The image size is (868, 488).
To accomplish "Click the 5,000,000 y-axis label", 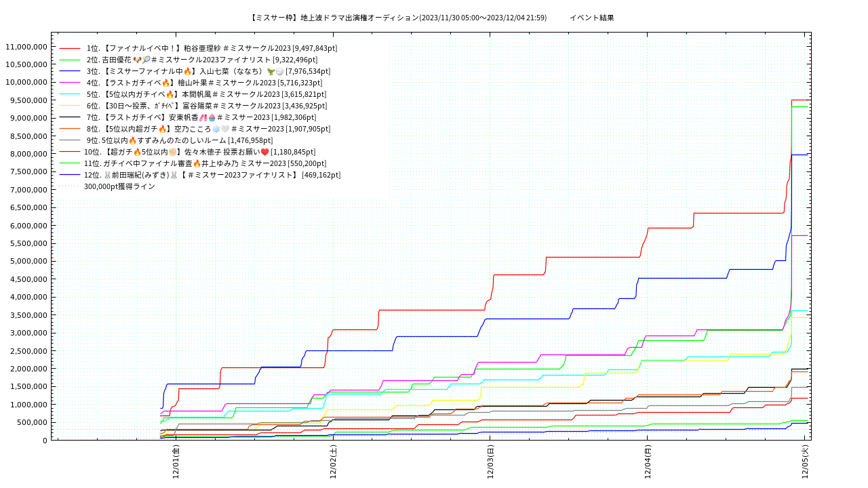I will point(28,261).
